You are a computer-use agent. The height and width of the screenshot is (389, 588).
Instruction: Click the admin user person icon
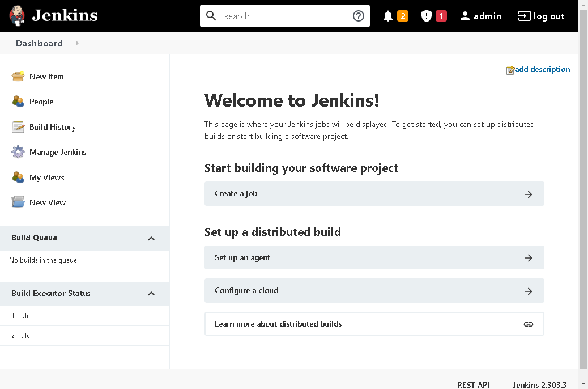click(x=465, y=16)
